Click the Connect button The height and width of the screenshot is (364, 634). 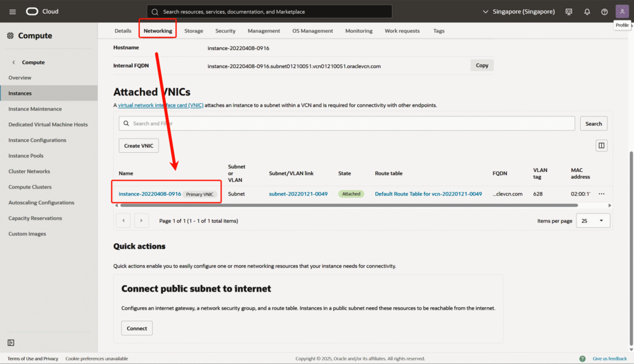(x=137, y=328)
